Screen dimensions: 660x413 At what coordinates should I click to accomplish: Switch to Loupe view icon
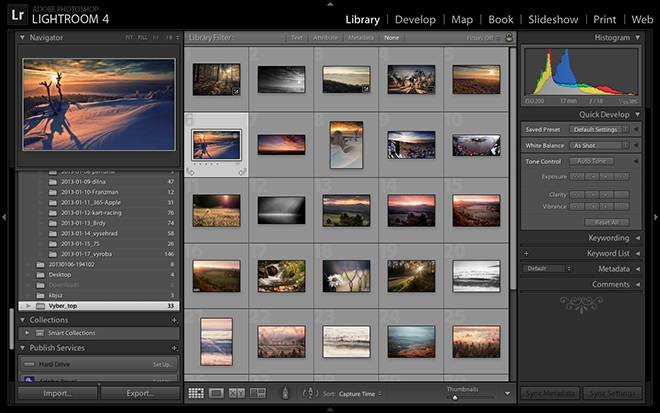(x=216, y=393)
